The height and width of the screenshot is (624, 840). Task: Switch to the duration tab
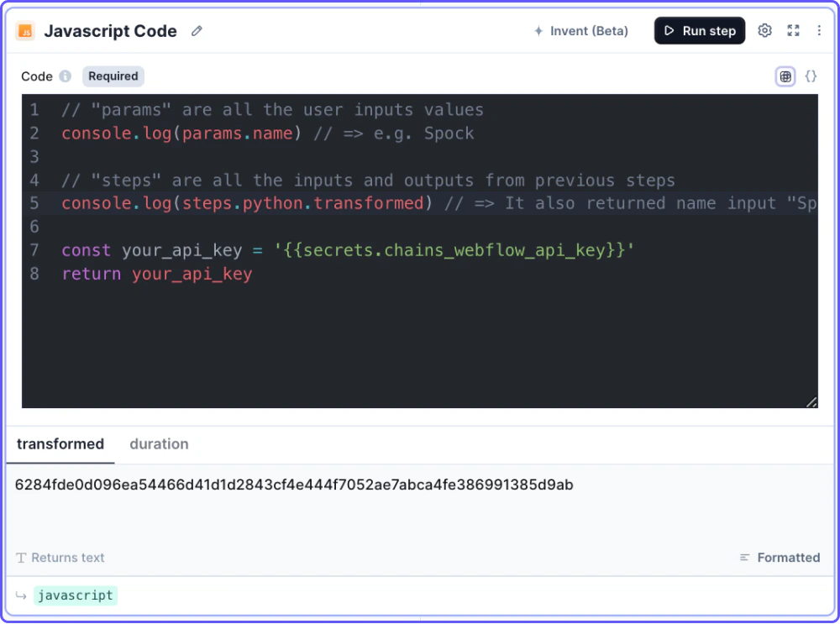pyautogui.click(x=159, y=444)
